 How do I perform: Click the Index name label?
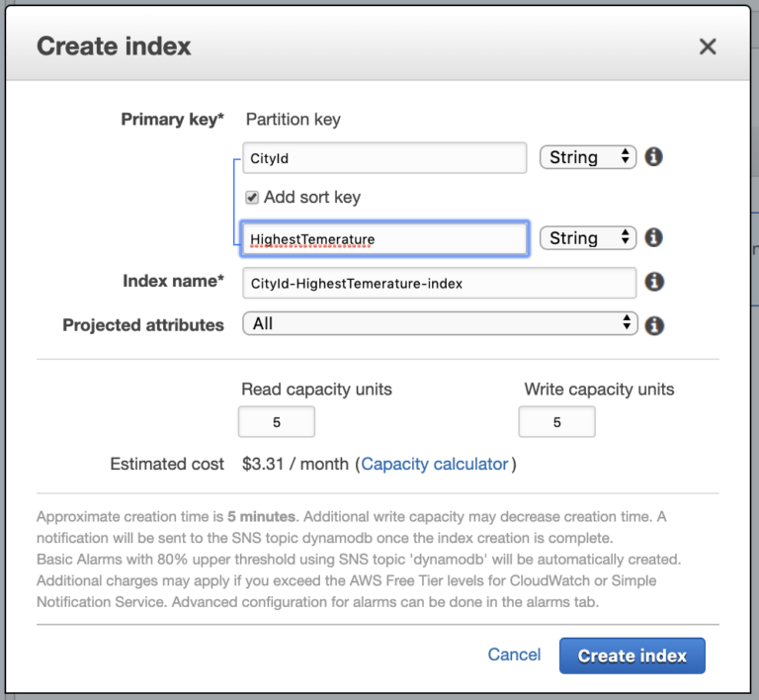tap(173, 282)
